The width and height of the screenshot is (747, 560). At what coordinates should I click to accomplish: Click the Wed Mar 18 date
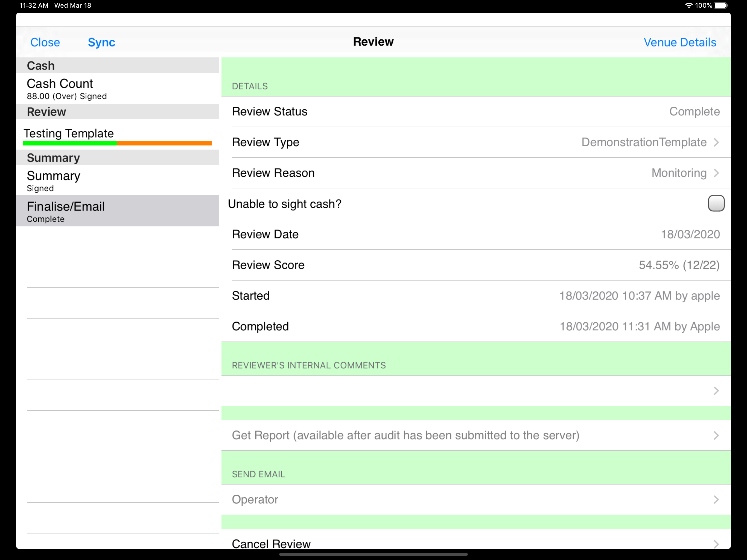point(73,5)
